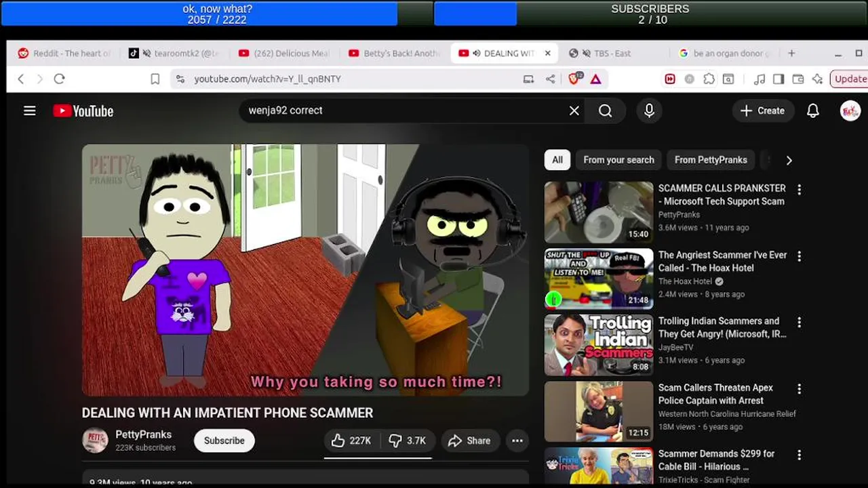Viewport: 868px width, 488px height.
Task: Select the From PettyPranks chip
Action: (711, 160)
